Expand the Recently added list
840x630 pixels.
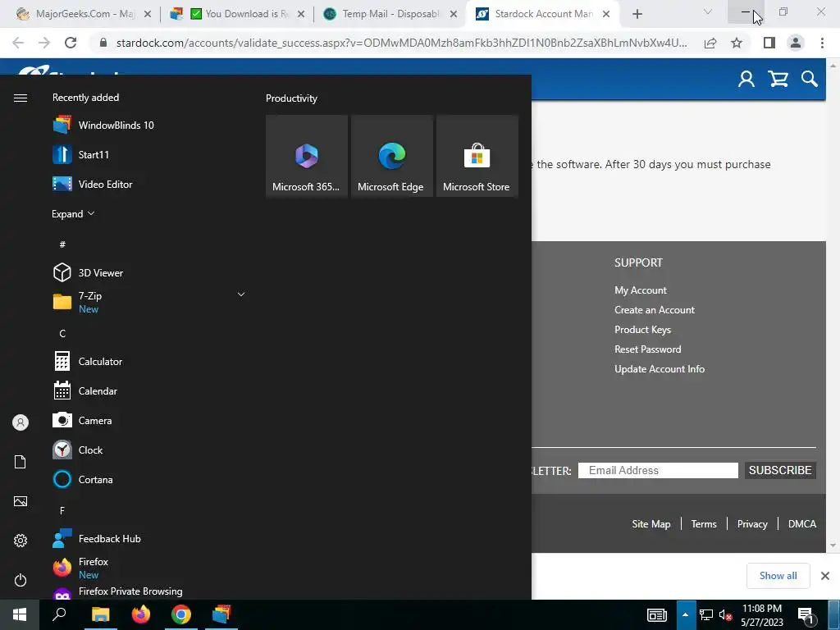click(x=73, y=214)
